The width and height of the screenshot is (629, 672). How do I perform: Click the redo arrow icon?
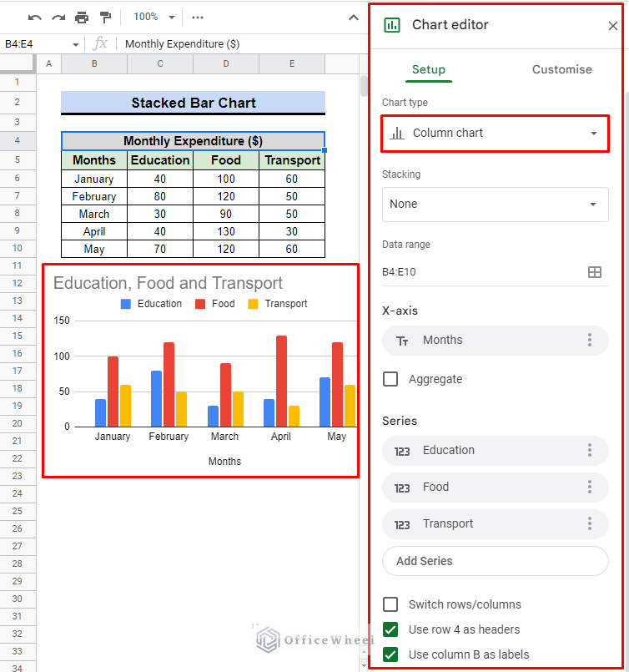point(58,17)
